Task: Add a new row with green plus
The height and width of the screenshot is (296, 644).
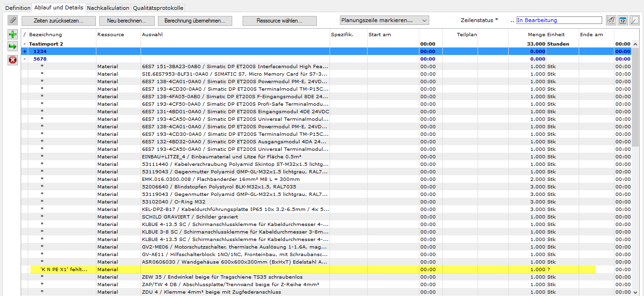Action: [13, 34]
